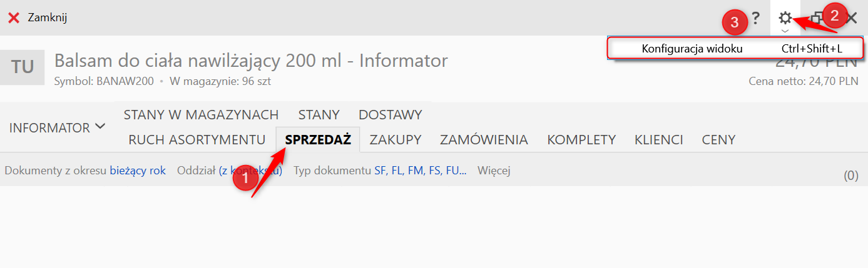The height and width of the screenshot is (268, 868).
Task: Go to the Zakupy tab
Action: [x=395, y=139]
